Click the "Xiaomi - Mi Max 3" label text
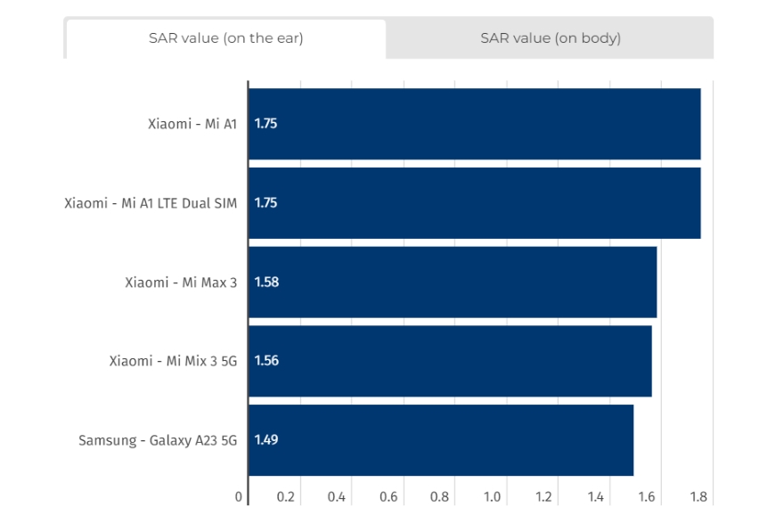 click(x=181, y=282)
